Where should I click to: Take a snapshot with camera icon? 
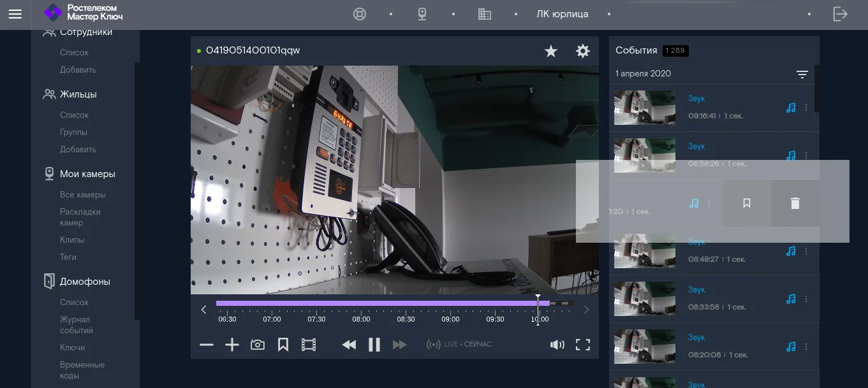click(258, 345)
